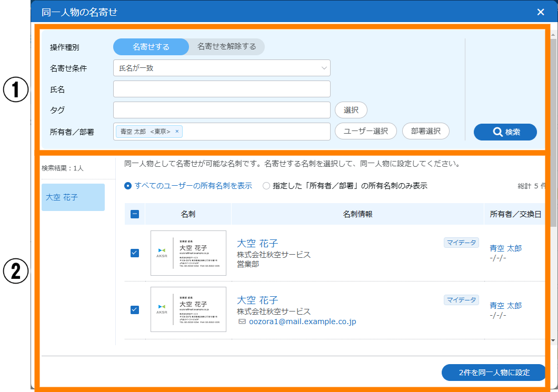Click the 氏名 input field

click(221, 89)
